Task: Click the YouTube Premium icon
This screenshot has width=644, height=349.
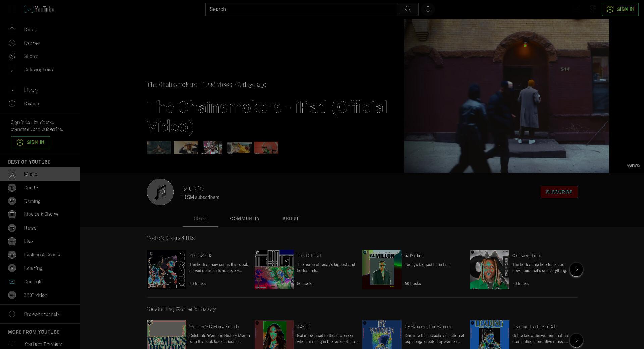Action: [12, 344]
